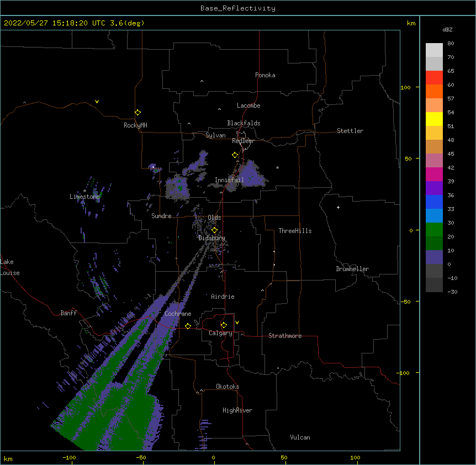This screenshot has width=476, height=465.
Task: Click the yellow V marker northwest of RockyMH
Action: pos(97,102)
